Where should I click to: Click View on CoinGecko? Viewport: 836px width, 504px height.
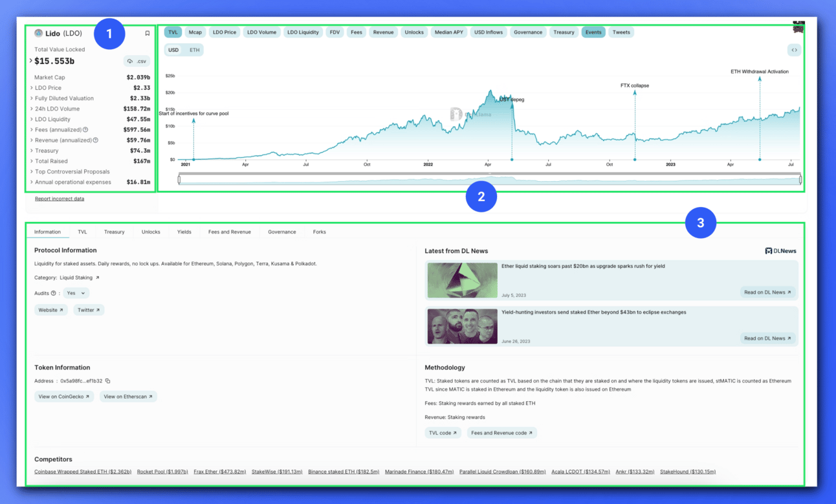tap(64, 397)
